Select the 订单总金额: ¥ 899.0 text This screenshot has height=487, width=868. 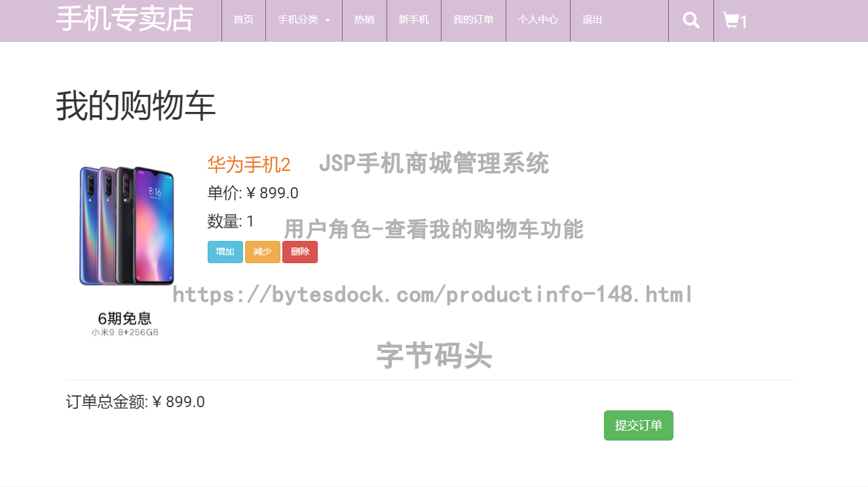136,402
